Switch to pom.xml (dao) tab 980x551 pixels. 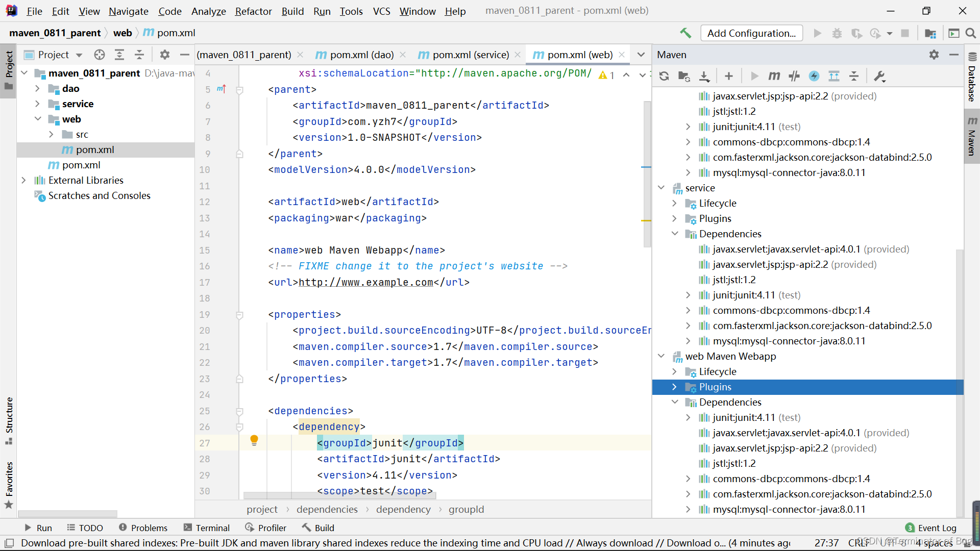[x=355, y=55]
